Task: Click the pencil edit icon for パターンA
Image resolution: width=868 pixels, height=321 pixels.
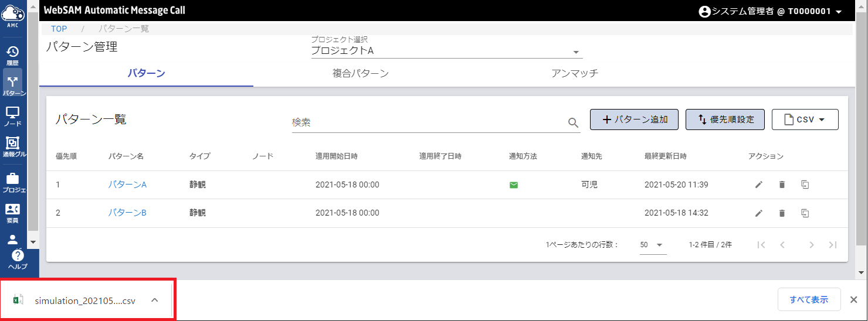Action: [759, 185]
